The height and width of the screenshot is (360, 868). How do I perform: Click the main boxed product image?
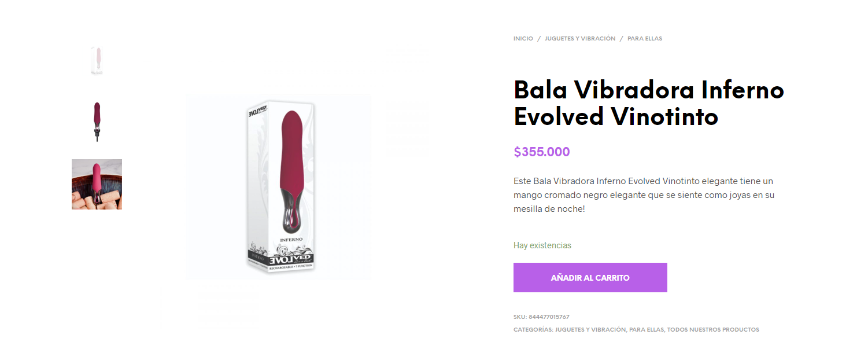(x=278, y=187)
